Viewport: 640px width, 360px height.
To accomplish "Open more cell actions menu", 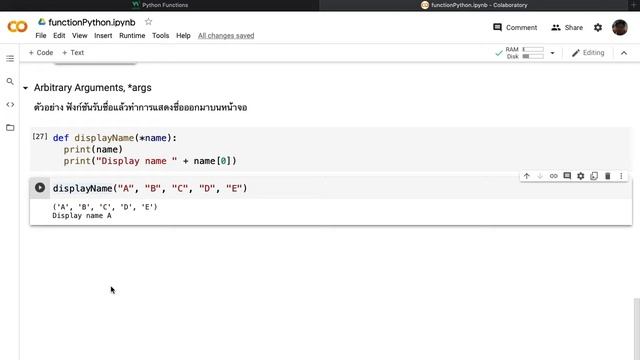I will coord(621,176).
